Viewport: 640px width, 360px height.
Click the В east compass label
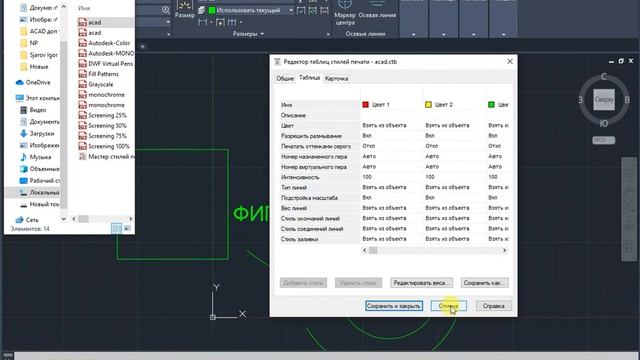[x=627, y=100]
